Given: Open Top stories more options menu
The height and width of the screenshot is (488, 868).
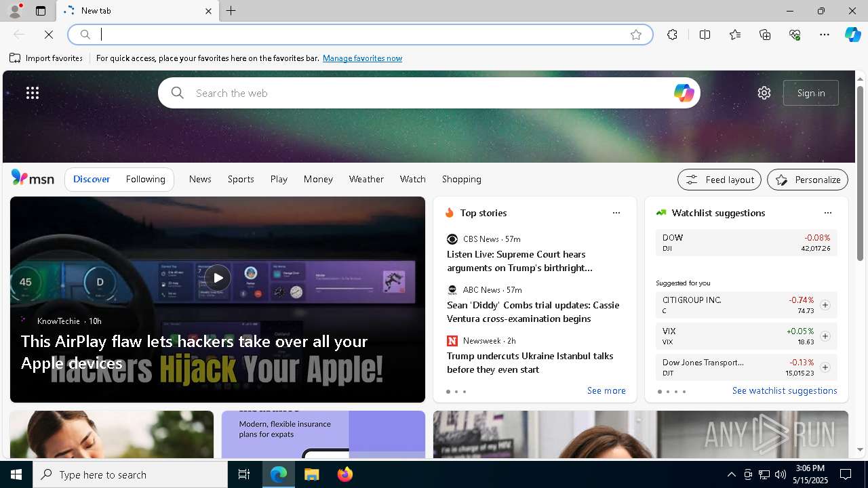Looking at the screenshot, I should pyautogui.click(x=616, y=213).
